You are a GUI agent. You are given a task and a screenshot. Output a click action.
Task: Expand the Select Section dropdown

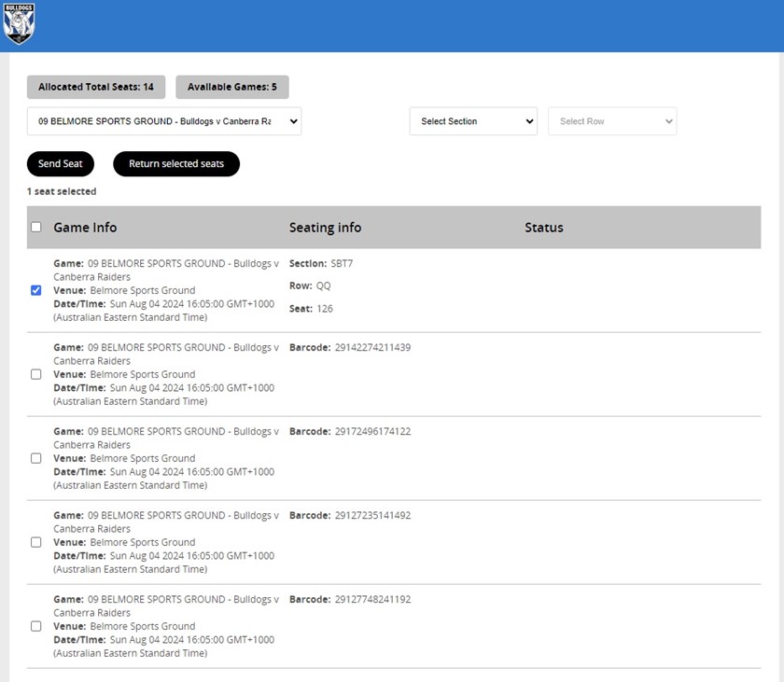coord(473,121)
